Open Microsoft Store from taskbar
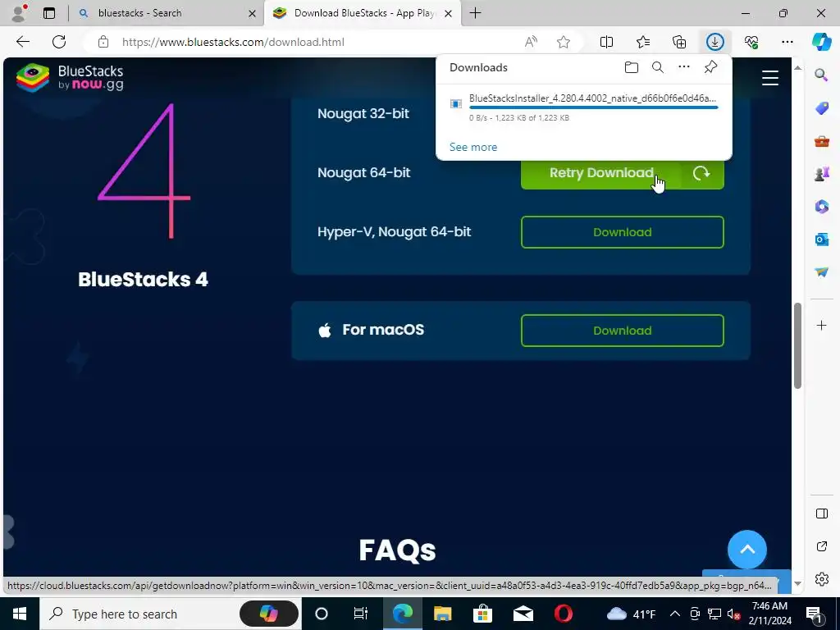This screenshot has height=630, width=840. click(x=482, y=614)
